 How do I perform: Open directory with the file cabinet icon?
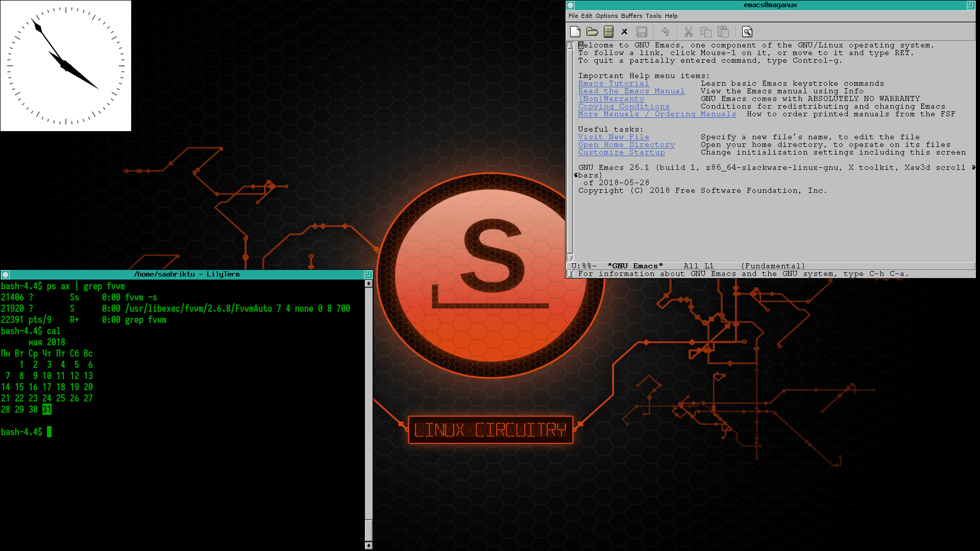click(608, 32)
